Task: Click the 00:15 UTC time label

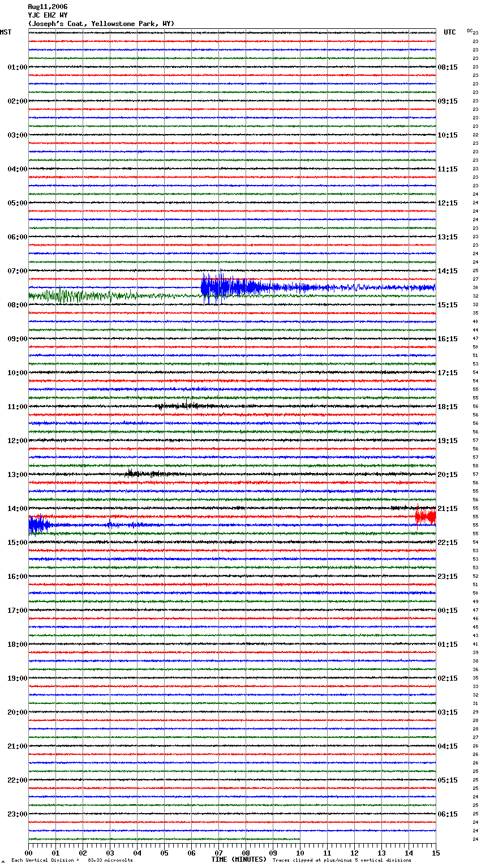Action: [448, 611]
